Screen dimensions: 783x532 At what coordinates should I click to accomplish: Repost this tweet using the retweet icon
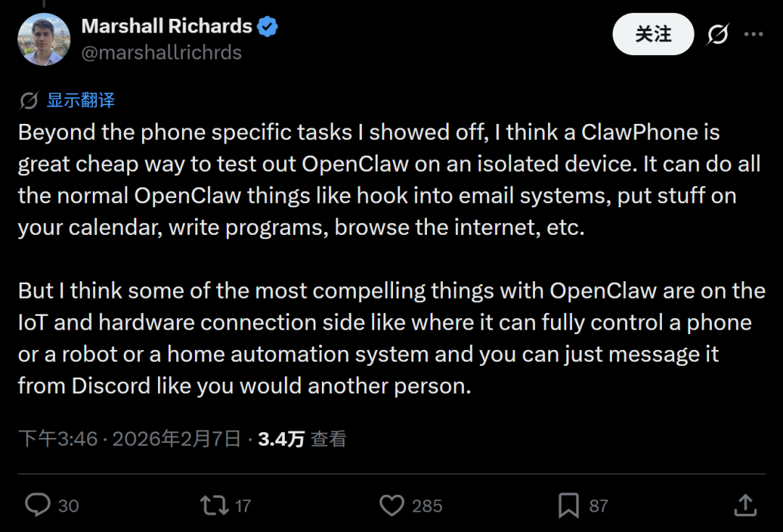(x=214, y=505)
